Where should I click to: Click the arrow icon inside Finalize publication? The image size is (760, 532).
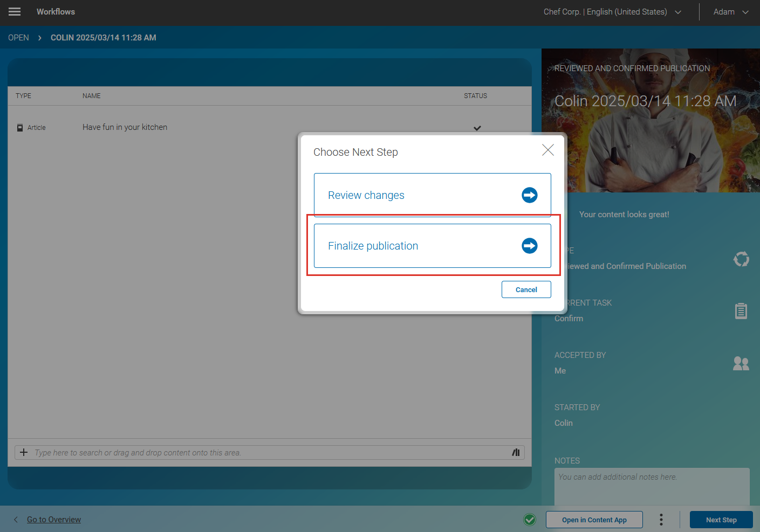[530, 246]
